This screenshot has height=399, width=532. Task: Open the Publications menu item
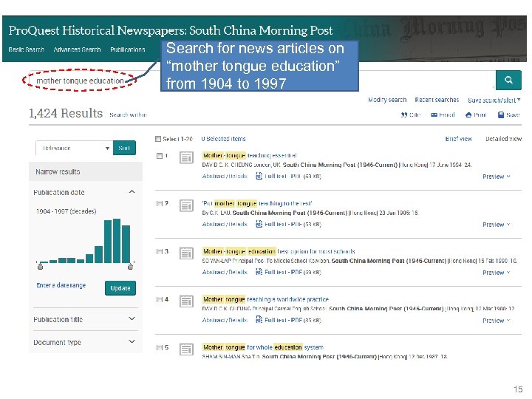(128, 50)
